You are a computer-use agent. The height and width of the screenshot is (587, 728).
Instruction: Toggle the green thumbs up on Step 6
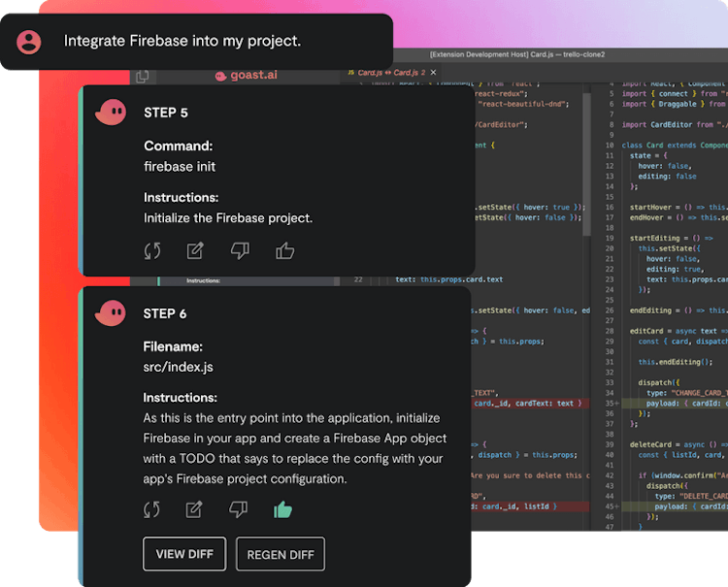click(282, 509)
